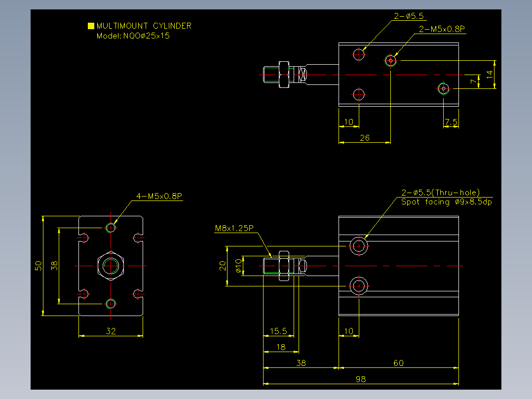Screen dimensions: 532x399
Task: Click the "2-ø5.5" hole callout in the top view
Action: [409, 16]
